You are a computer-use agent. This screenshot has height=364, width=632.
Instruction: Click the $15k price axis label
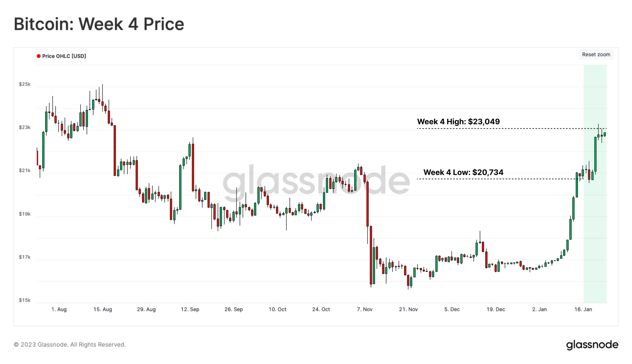(25, 300)
